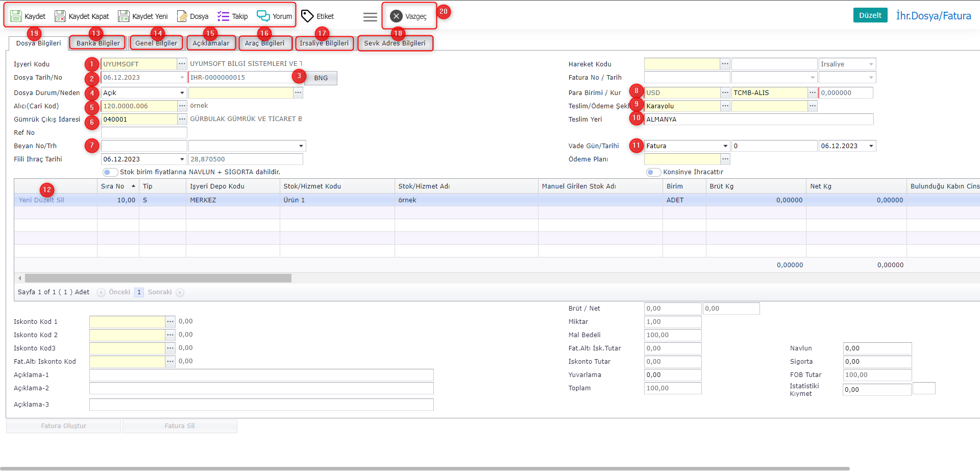980x471 pixels.
Task: Open Fat.Altı İskonto Kod lookup ellipsis
Action: 170,361
